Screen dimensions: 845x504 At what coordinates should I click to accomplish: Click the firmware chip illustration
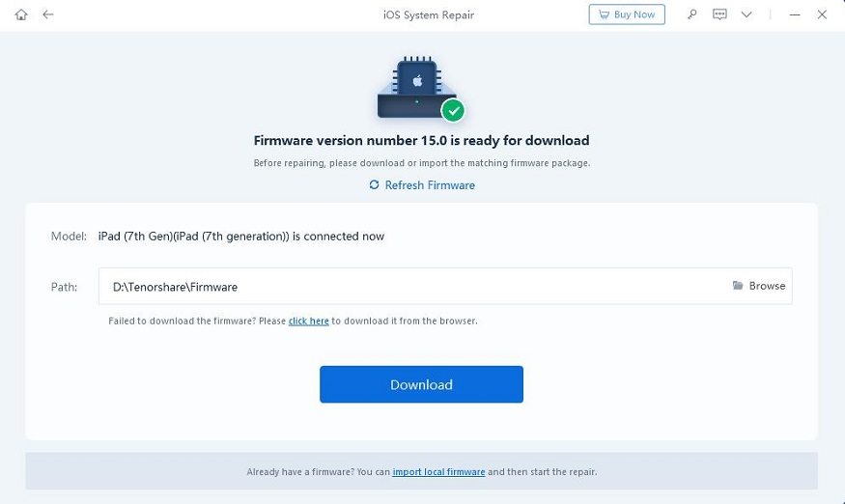click(x=416, y=86)
